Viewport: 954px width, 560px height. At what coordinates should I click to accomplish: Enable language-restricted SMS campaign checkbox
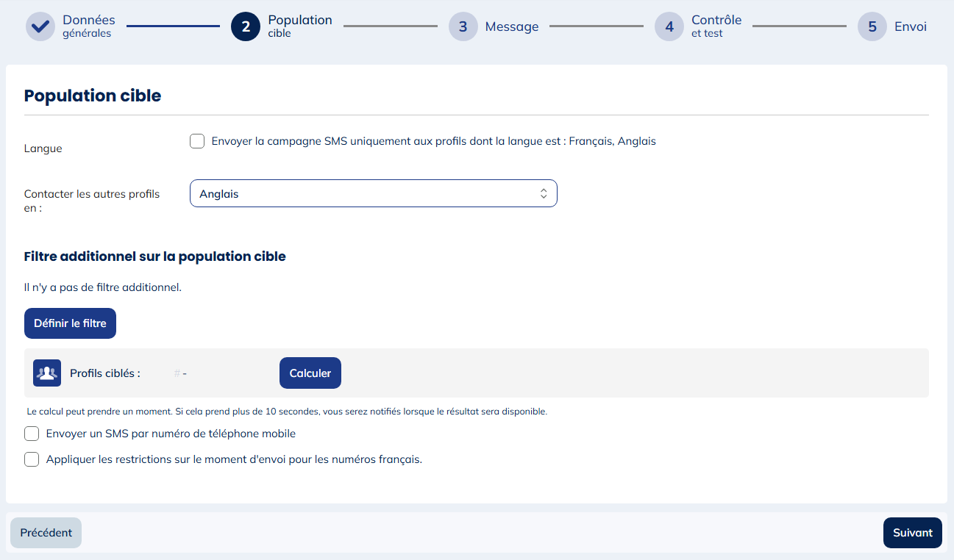click(197, 141)
